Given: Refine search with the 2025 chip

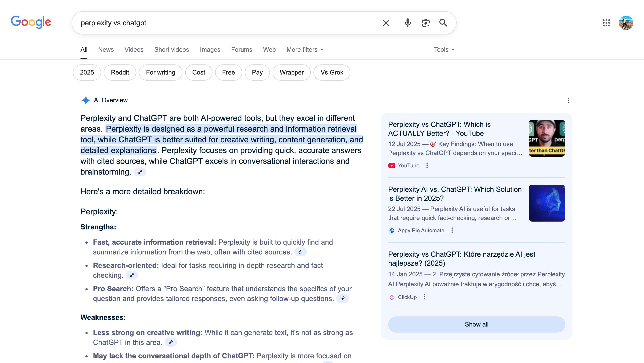Looking at the screenshot, I should point(87,72).
